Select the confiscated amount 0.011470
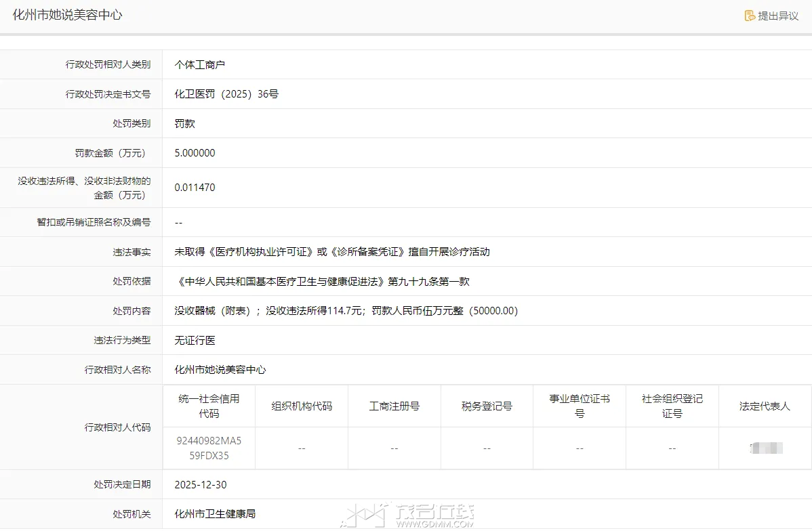This screenshot has height=531, width=812. pos(195,188)
